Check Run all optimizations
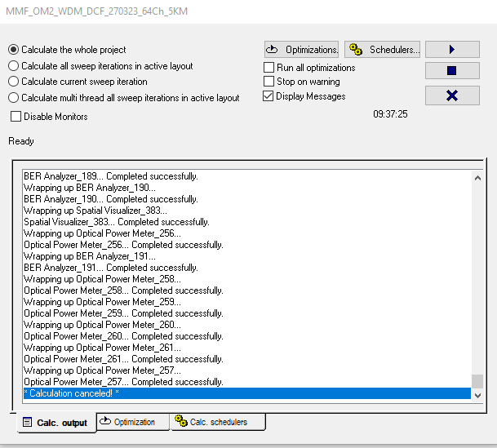The image size is (497, 448). pos(269,68)
